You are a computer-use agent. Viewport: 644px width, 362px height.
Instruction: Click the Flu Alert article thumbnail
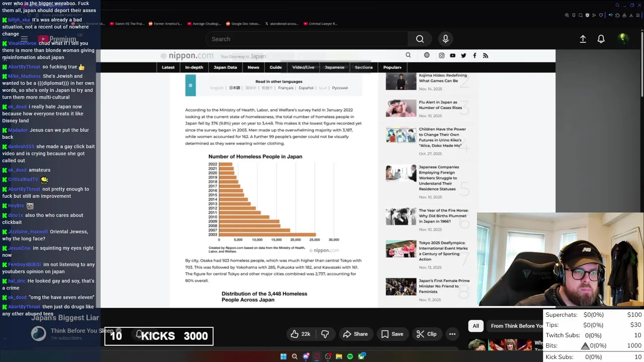(x=401, y=108)
